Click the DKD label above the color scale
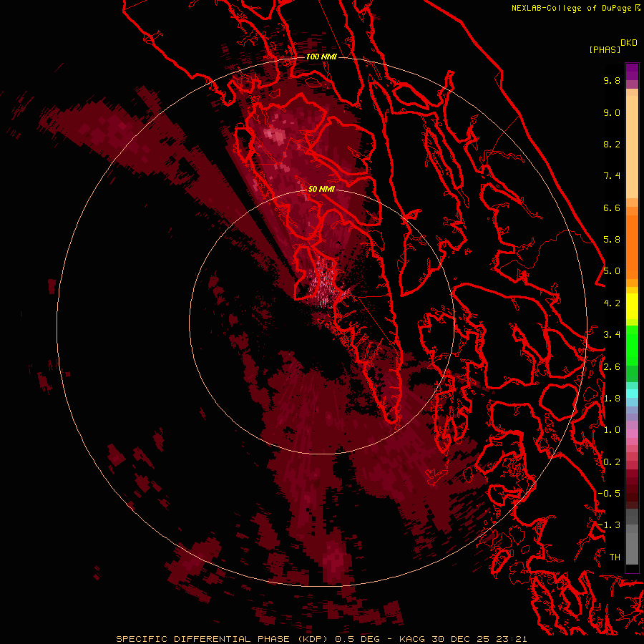Viewport: 644px width, 644px height. 629,43
